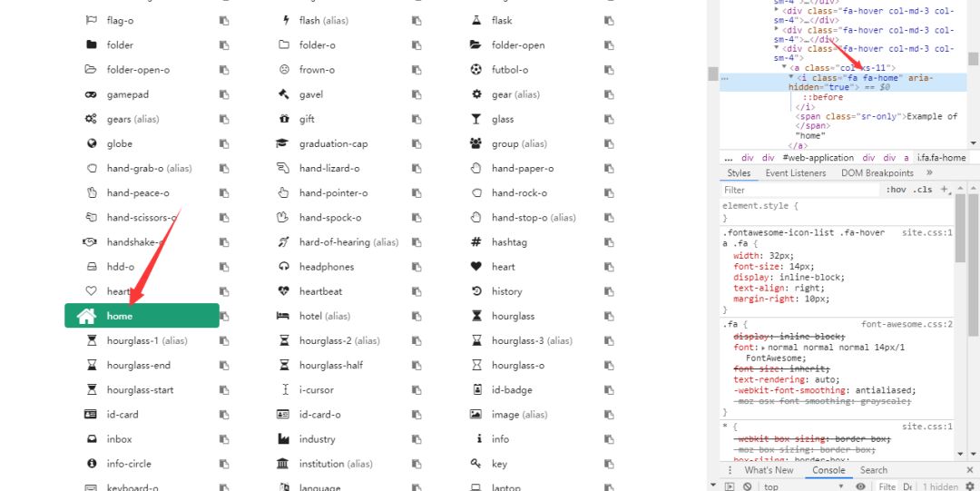Open the font-awesome.css:2 source link
The width and height of the screenshot is (980, 491).
tap(906, 325)
